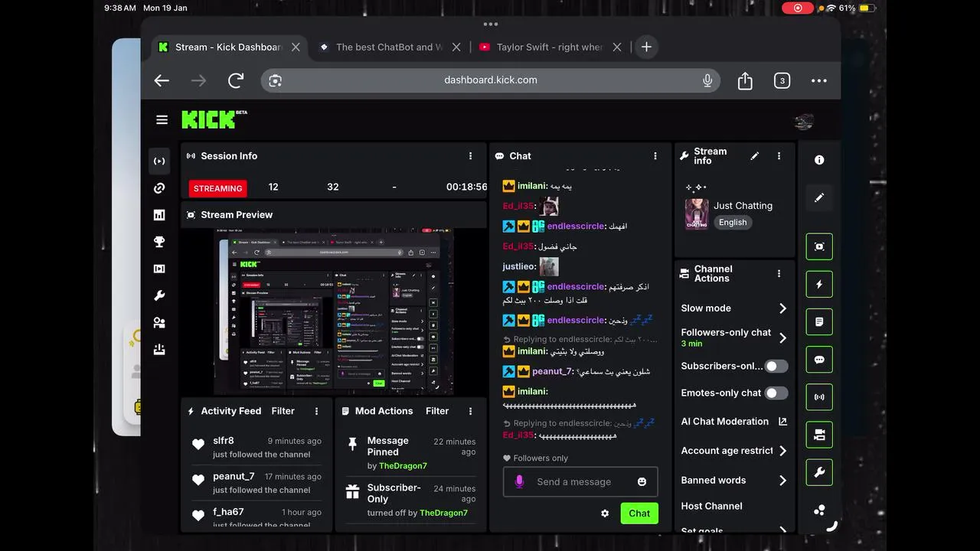Click the microphone icon in the address bar

tap(707, 80)
